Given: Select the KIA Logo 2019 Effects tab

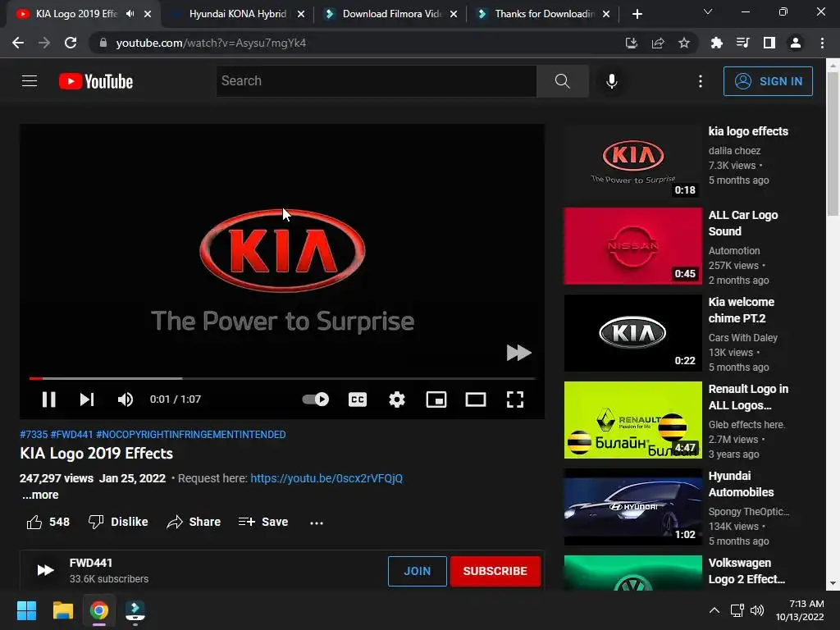Looking at the screenshot, I should [76, 14].
